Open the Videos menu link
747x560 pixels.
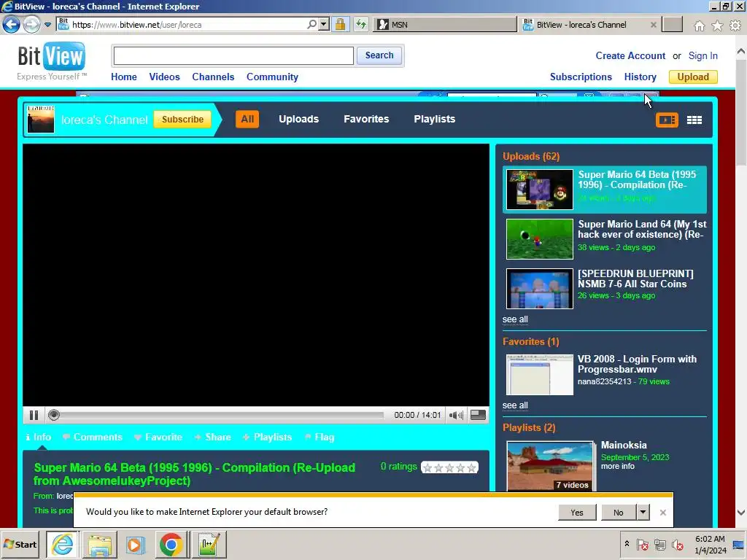(x=164, y=77)
